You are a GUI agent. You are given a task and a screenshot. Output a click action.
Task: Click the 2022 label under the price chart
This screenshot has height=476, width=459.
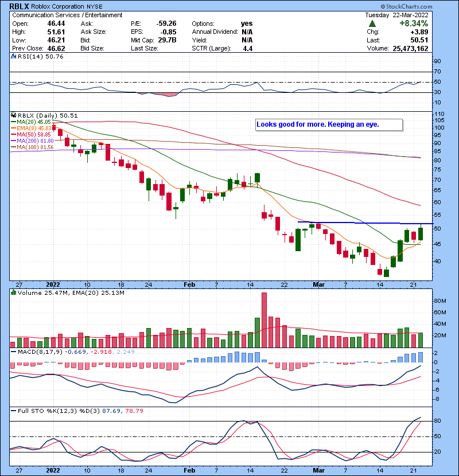[x=53, y=285]
